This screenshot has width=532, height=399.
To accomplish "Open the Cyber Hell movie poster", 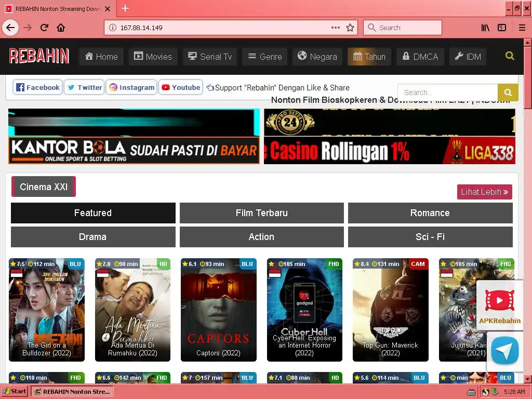I will (x=304, y=310).
